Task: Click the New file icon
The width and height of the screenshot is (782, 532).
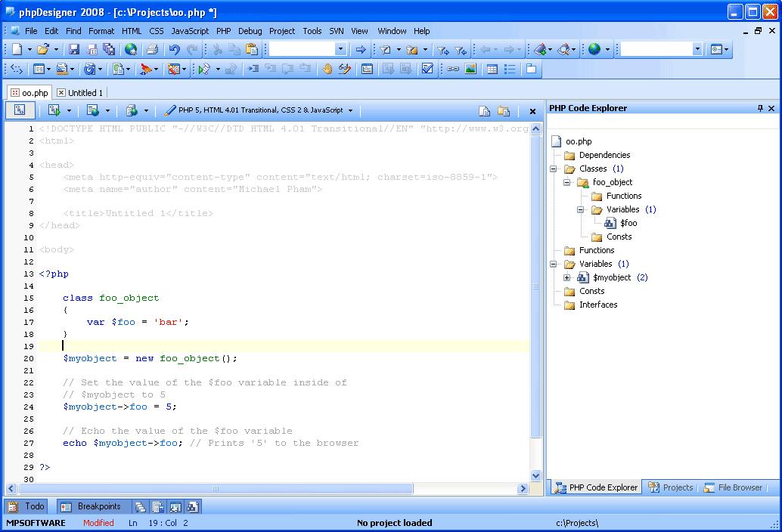Action: 17,49
